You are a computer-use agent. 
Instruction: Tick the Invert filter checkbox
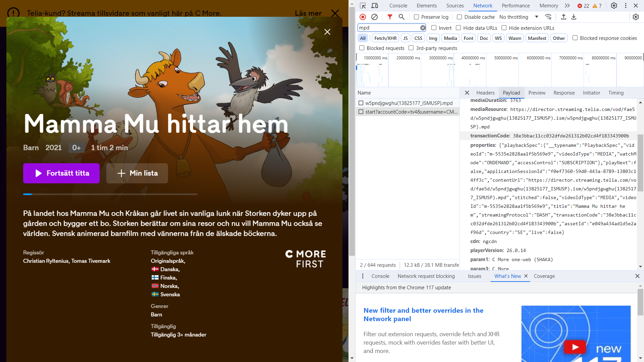point(434,28)
